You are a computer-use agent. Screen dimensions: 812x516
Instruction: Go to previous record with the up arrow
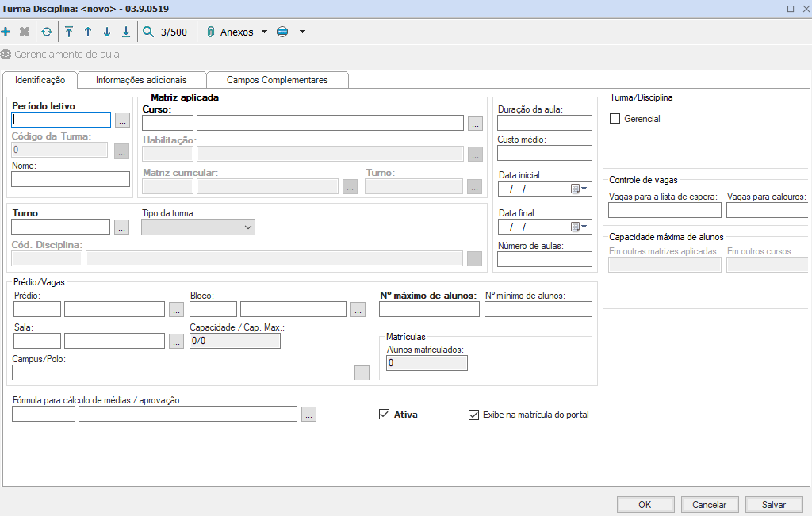pos(88,32)
